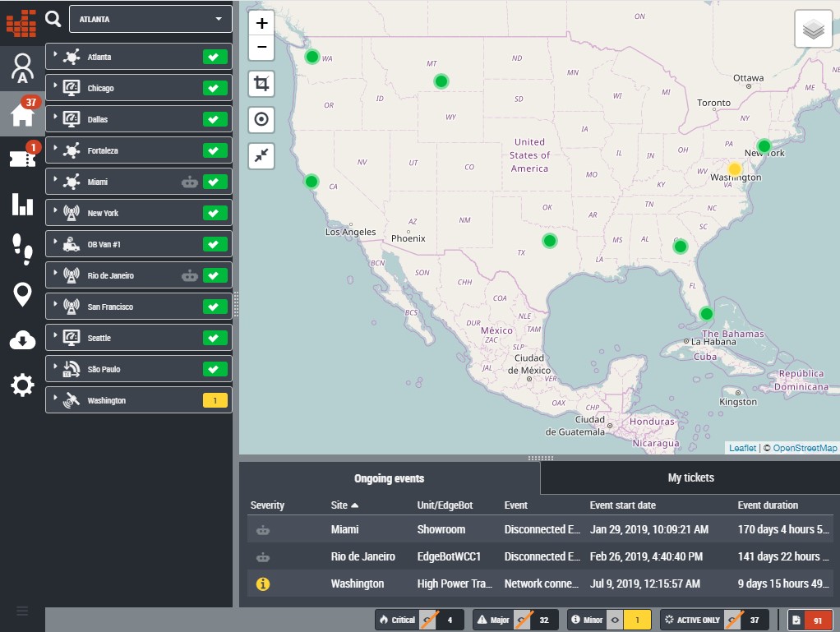
Task: Open the tickets icon in the sidebar
Action: tap(22, 159)
